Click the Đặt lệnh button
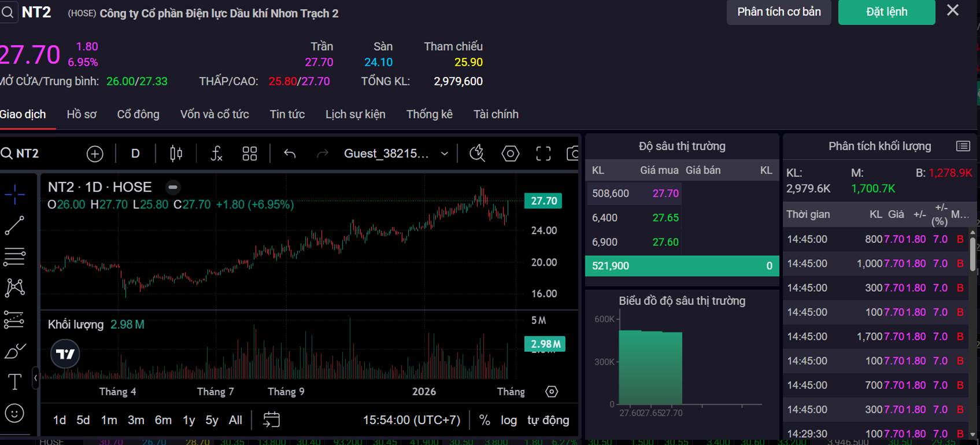Screen dimensions: 980x445 click(886, 12)
